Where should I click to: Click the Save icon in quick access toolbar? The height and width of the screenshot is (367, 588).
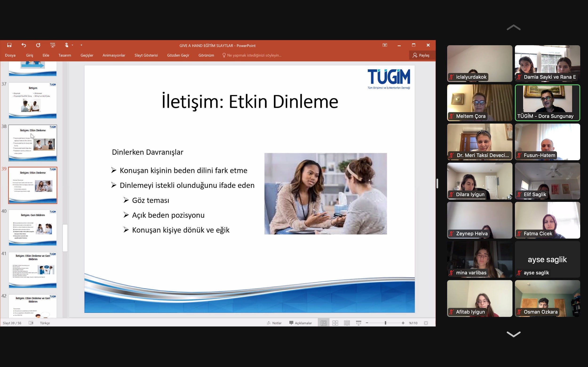9,45
